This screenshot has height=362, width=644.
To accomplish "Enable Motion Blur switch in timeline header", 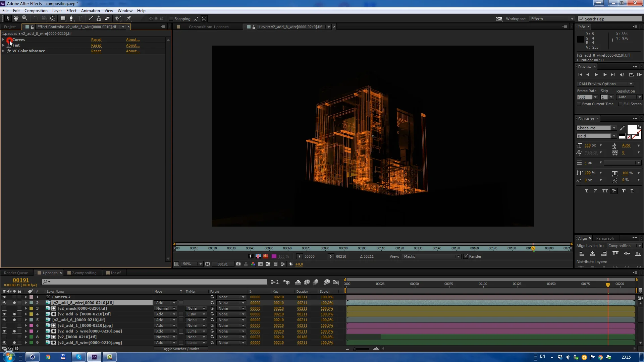I will 316,282.
